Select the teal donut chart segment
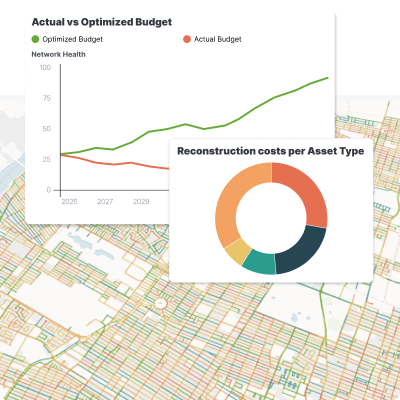 (261, 263)
